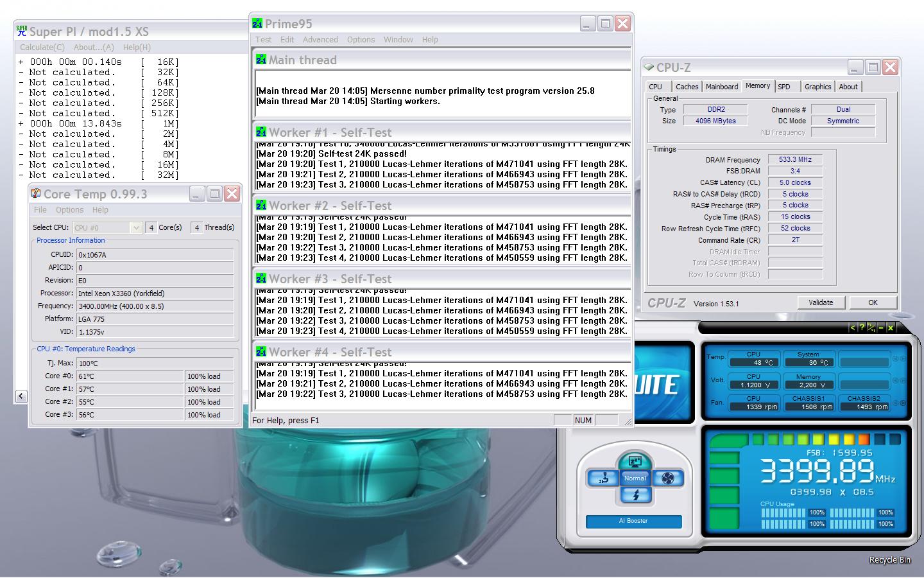
Task: Click the Validate button in CPU-Z
Action: click(x=821, y=302)
